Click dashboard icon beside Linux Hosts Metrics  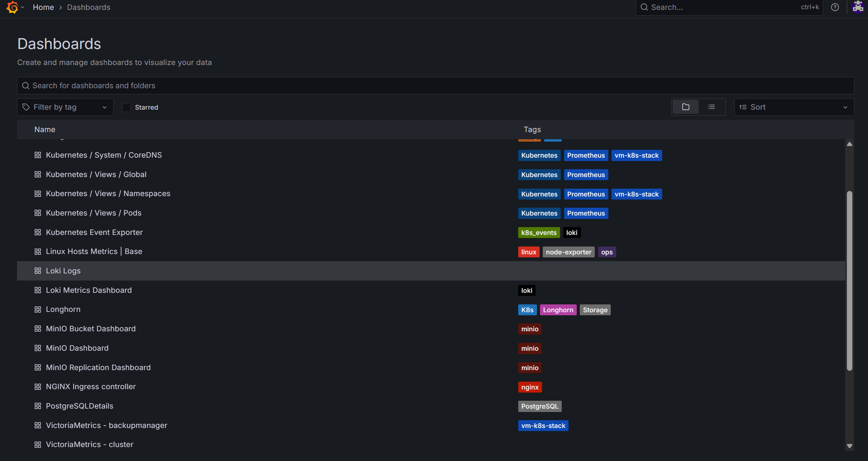coord(38,251)
